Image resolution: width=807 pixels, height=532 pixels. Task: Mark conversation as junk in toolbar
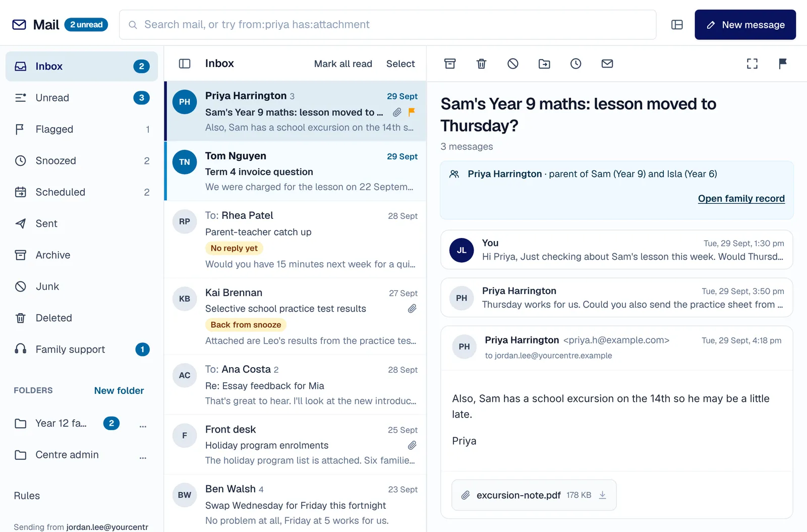[513, 64]
